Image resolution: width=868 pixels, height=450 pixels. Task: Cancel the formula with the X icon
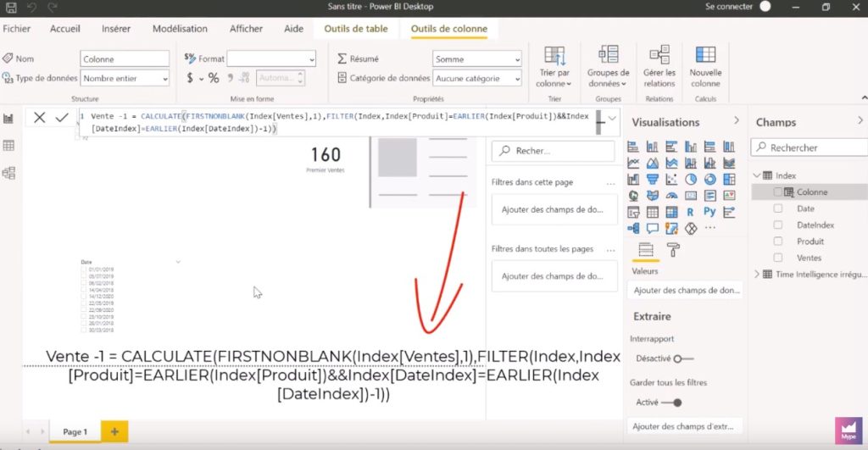click(x=39, y=117)
